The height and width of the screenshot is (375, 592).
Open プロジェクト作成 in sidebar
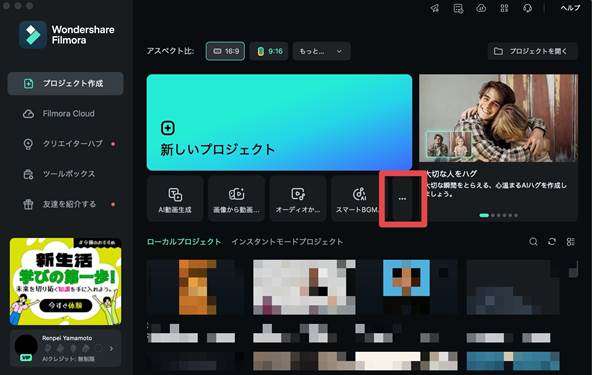(x=65, y=83)
